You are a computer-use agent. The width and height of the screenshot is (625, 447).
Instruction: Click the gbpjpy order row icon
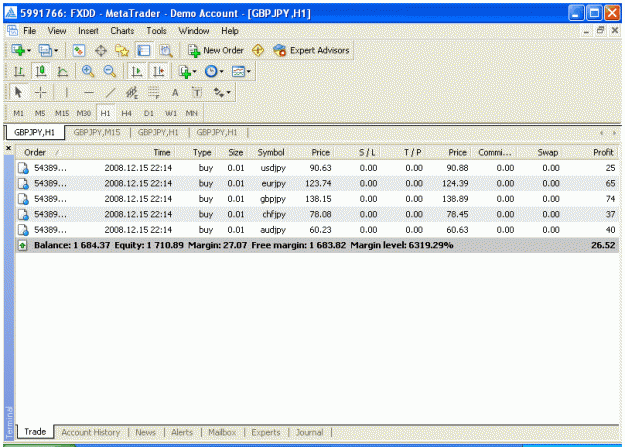23,199
